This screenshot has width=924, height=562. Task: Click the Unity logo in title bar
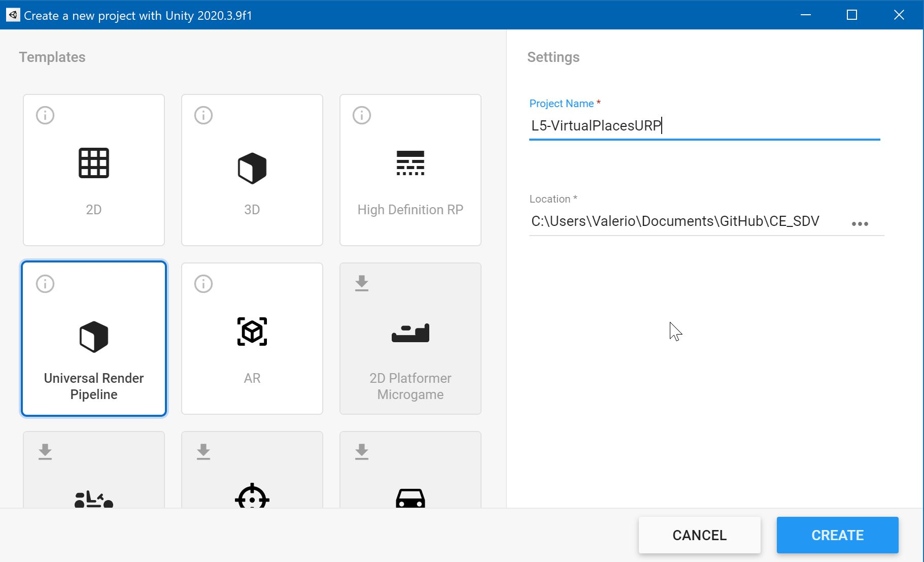point(13,15)
